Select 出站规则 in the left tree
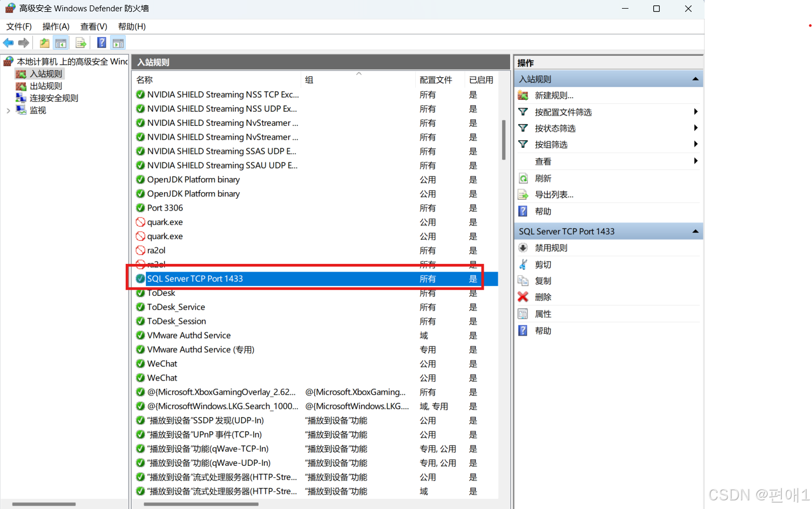The height and width of the screenshot is (509, 812). pyautogui.click(x=46, y=85)
